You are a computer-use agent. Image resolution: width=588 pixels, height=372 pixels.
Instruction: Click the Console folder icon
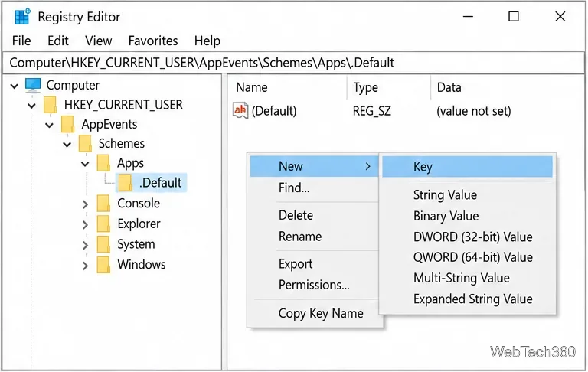tap(103, 204)
